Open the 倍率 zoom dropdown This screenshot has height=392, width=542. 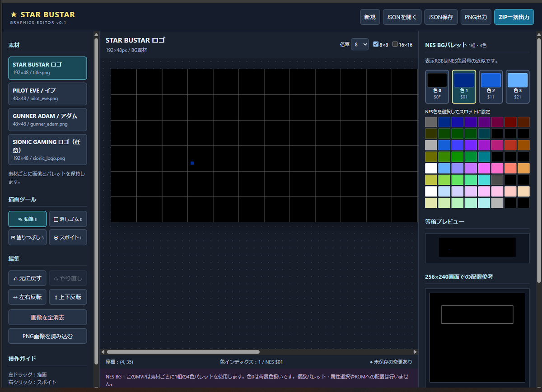(360, 44)
